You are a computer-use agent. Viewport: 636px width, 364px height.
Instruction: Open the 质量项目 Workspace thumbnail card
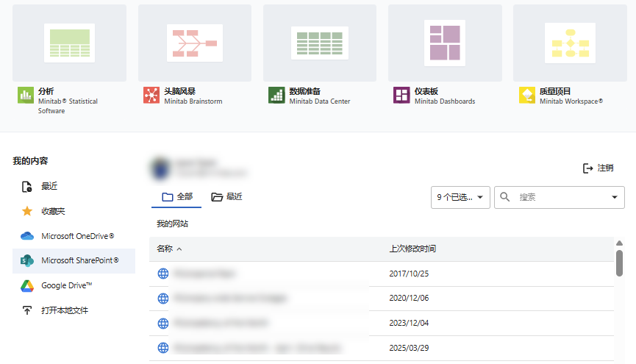(x=570, y=43)
